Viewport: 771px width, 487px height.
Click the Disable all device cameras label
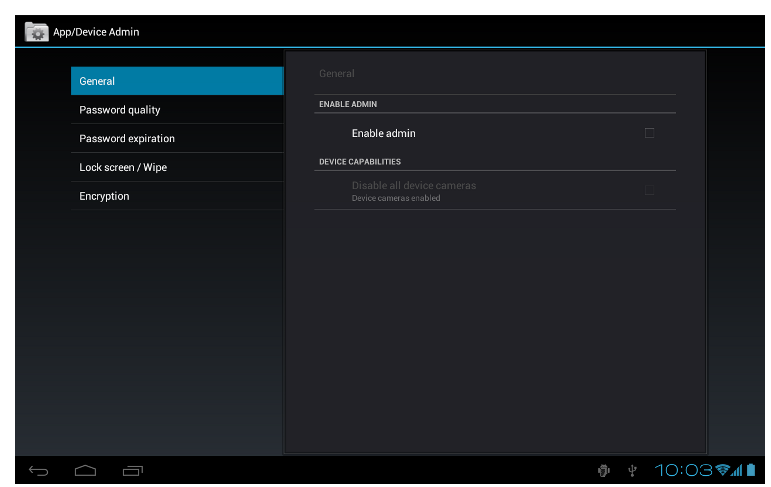click(x=414, y=185)
